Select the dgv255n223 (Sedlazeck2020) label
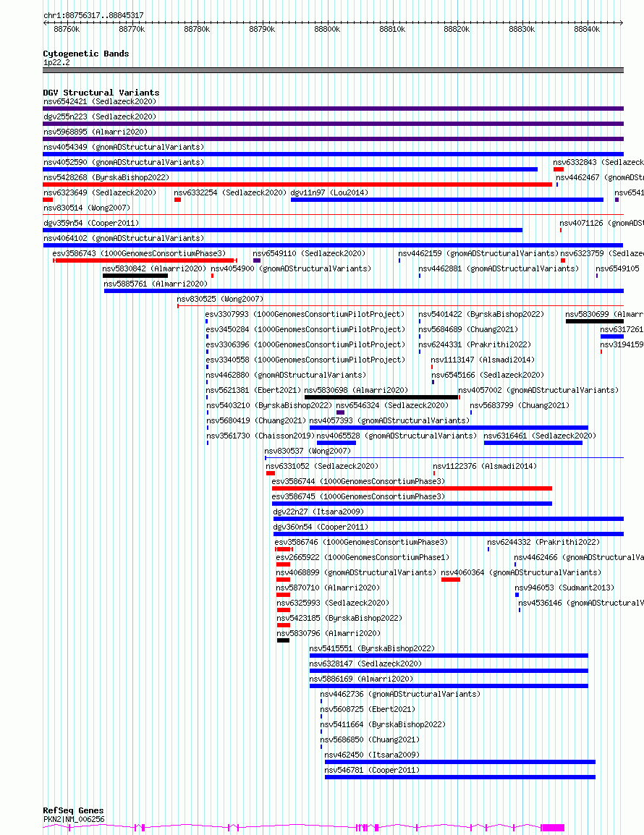The image size is (644, 835). [x=100, y=116]
